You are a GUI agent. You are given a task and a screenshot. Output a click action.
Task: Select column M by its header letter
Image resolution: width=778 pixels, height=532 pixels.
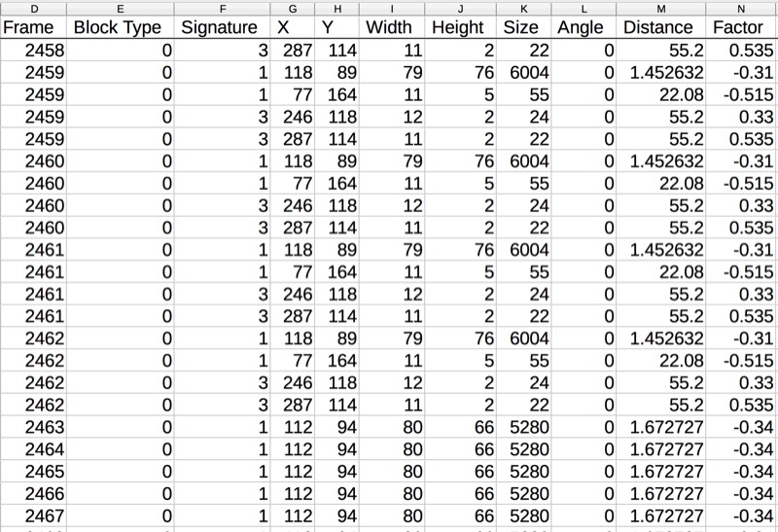[x=661, y=9]
